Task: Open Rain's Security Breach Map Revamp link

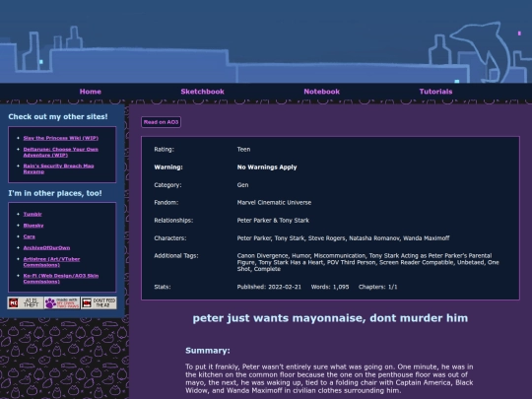Action: pyautogui.click(x=58, y=168)
